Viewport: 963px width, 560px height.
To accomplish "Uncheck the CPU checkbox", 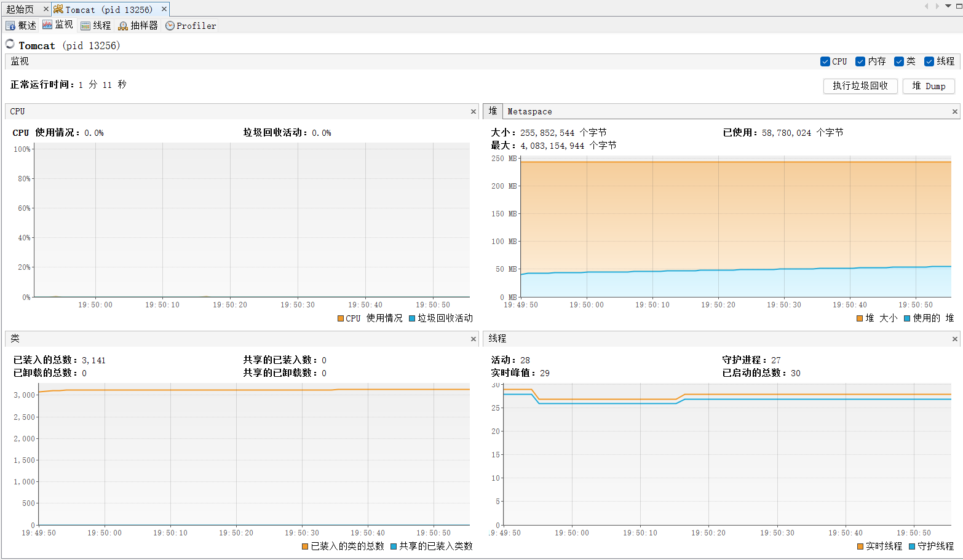I will [825, 61].
